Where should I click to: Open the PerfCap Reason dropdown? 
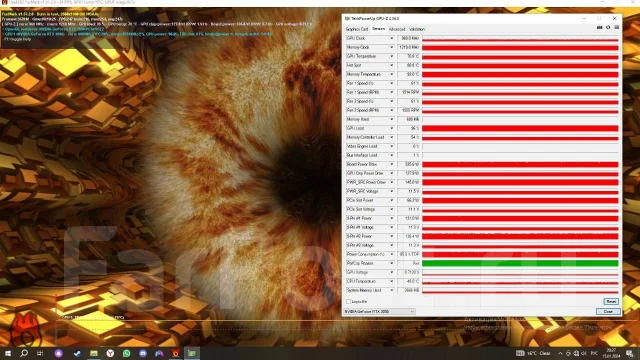pyautogui.click(x=391, y=263)
